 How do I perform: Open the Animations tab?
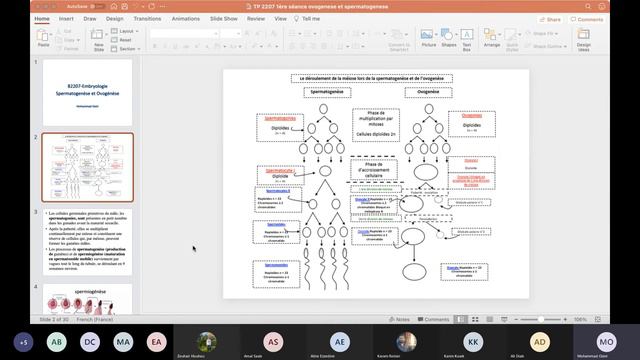pyautogui.click(x=186, y=19)
